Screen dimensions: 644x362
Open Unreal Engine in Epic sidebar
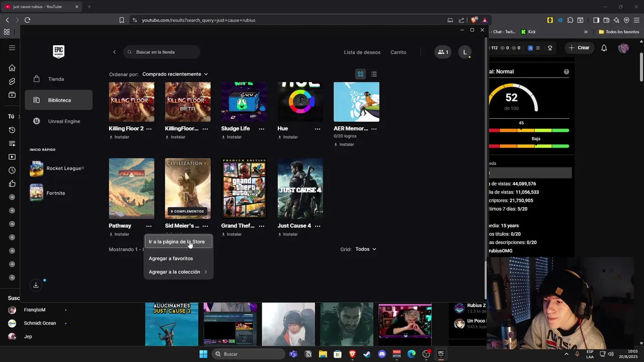(x=58, y=121)
